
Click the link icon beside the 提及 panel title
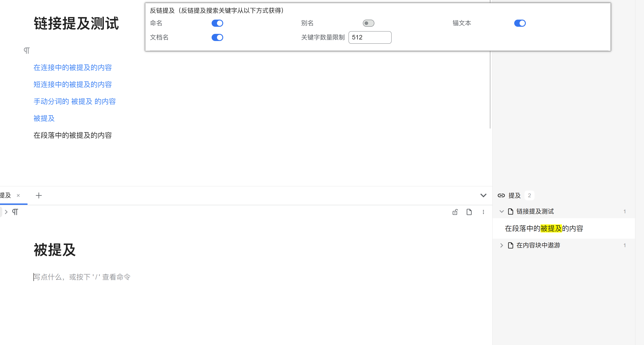pyautogui.click(x=501, y=196)
